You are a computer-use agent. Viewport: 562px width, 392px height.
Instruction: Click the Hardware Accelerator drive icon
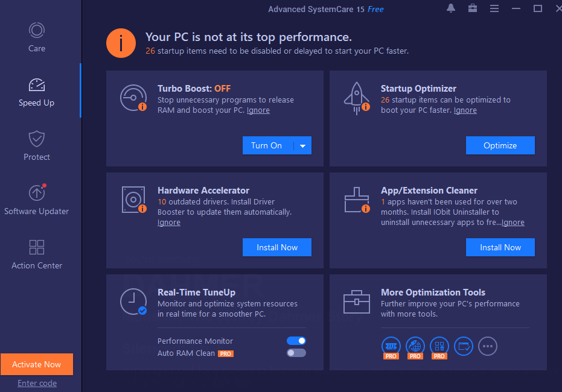pyautogui.click(x=133, y=200)
